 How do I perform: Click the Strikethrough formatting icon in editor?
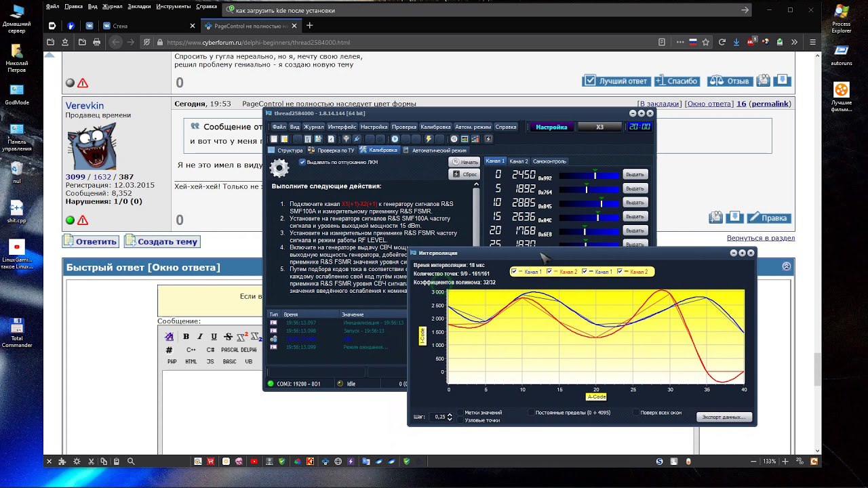click(x=229, y=337)
